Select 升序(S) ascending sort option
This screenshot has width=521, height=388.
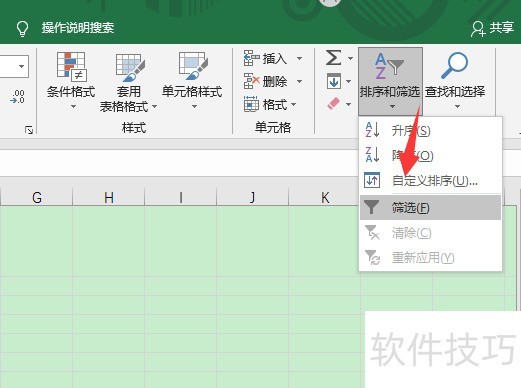tap(430, 130)
